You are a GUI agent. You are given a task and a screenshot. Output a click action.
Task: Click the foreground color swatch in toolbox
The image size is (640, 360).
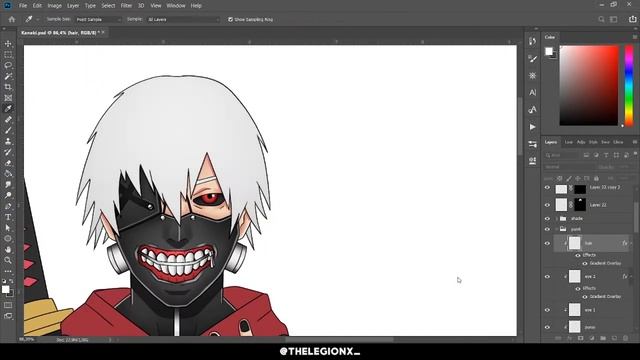pyautogui.click(x=5, y=289)
